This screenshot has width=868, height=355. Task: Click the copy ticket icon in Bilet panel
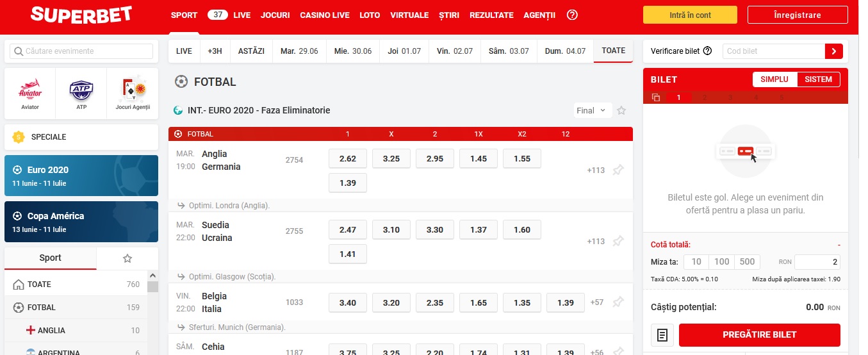click(x=656, y=97)
